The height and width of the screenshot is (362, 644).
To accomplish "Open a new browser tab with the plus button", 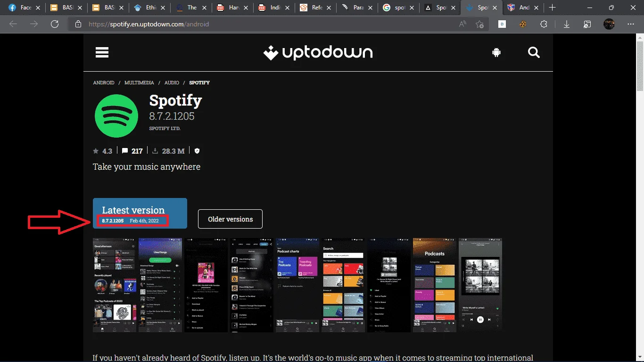I will coord(552,8).
